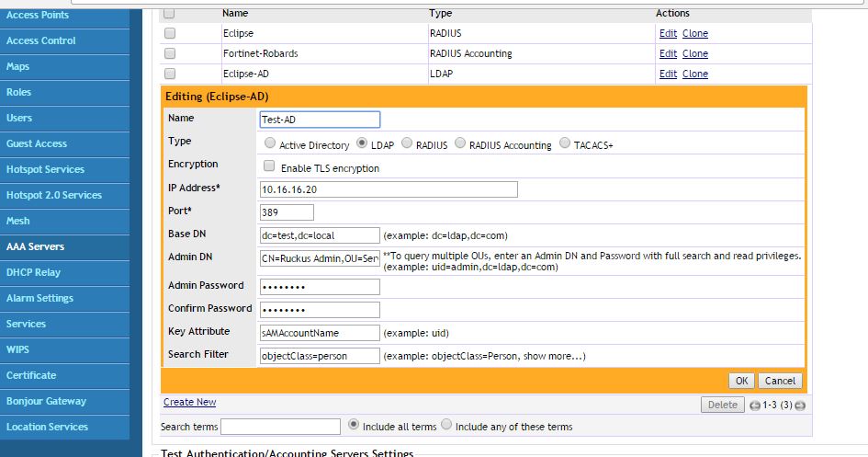Open Location Services in sidebar

click(x=65, y=427)
